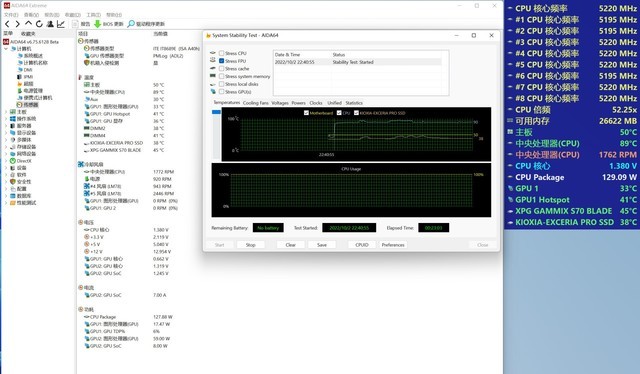Go back with the left arrow toolbar icon

pos(7,24)
